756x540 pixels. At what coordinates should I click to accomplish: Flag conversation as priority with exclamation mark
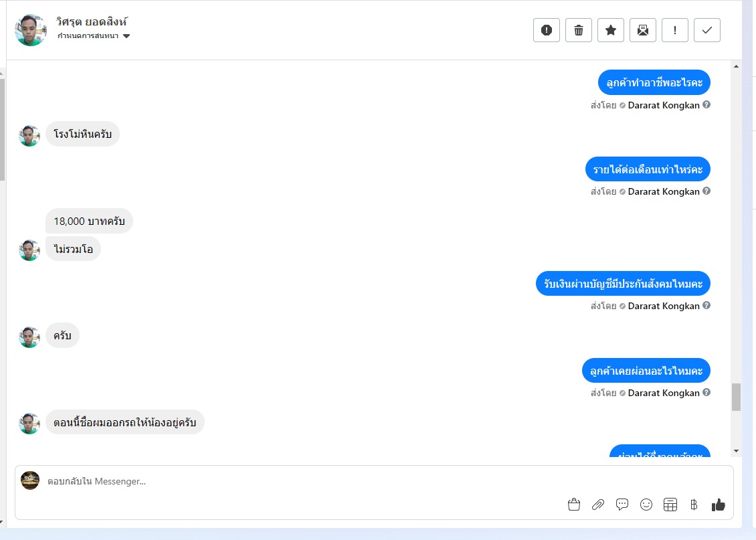pyautogui.click(x=675, y=30)
